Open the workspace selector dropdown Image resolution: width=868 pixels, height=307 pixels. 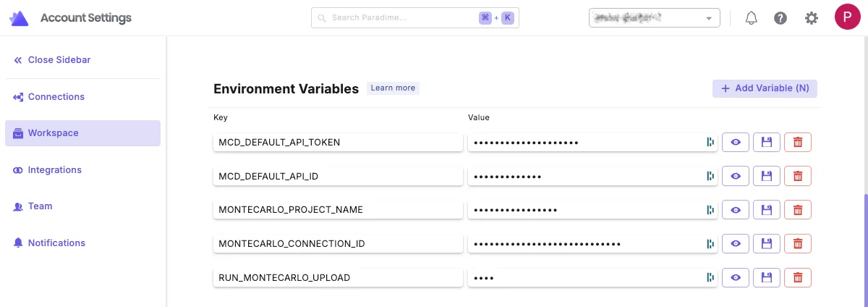[655, 18]
